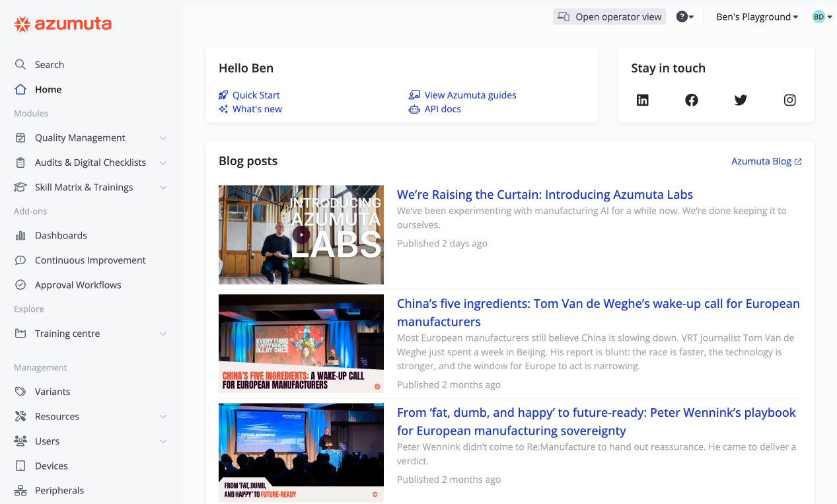Image resolution: width=837 pixels, height=504 pixels.
Task: Click the What's new sparkle icon
Action: [223, 109]
